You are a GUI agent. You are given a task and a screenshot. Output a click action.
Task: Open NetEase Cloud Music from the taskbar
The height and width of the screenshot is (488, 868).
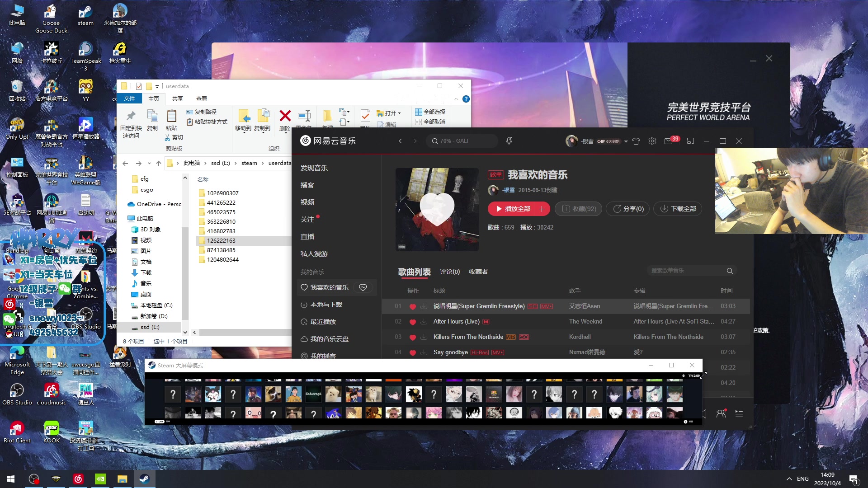pyautogui.click(x=78, y=479)
